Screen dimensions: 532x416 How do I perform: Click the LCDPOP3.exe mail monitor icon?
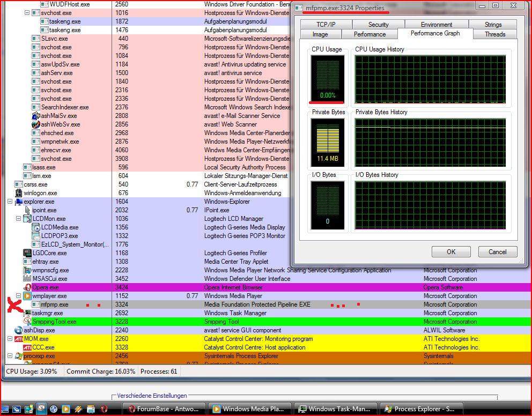[x=36, y=236]
